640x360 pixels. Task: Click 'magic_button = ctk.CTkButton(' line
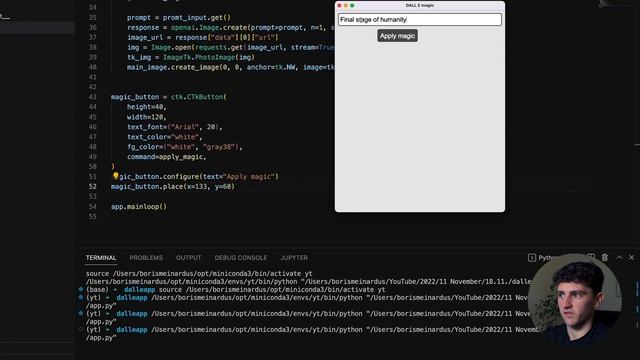click(x=169, y=97)
